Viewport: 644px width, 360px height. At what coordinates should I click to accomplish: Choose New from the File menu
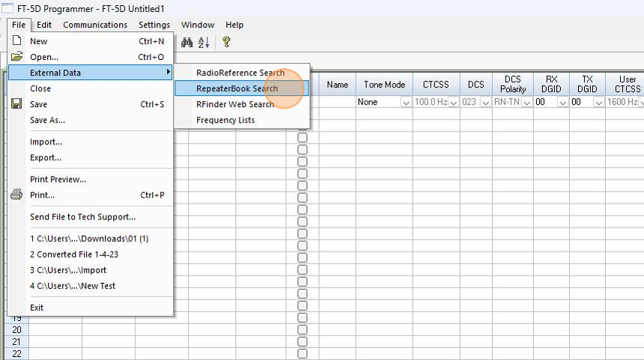click(91, 41)
